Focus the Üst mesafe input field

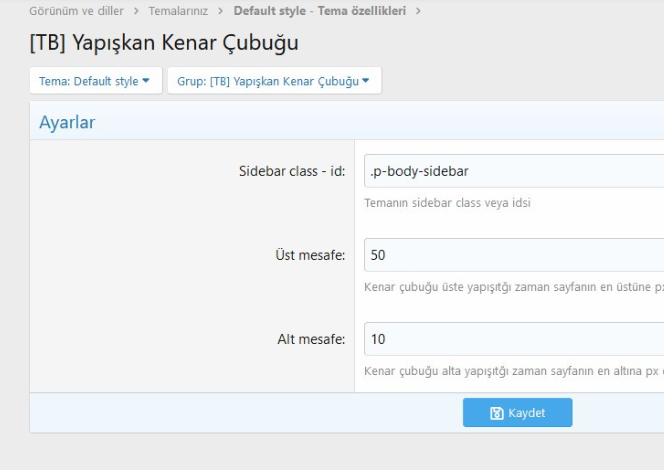point(514,255)
